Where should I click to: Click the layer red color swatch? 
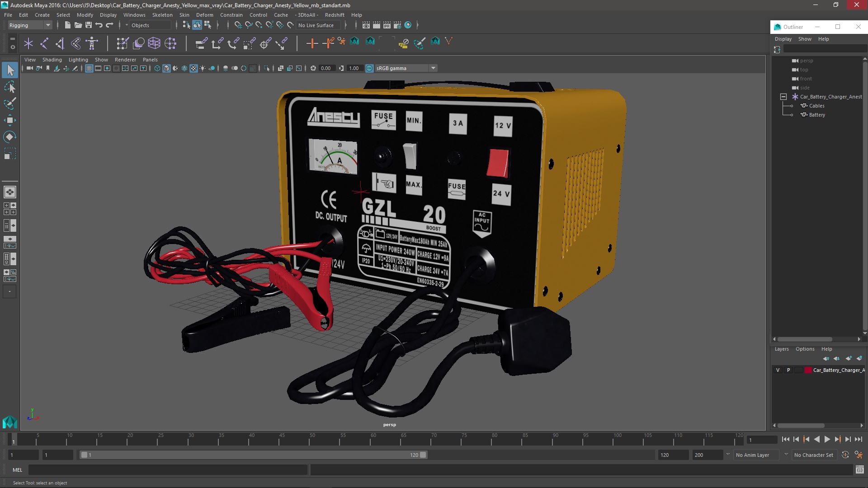coord(808,370)
